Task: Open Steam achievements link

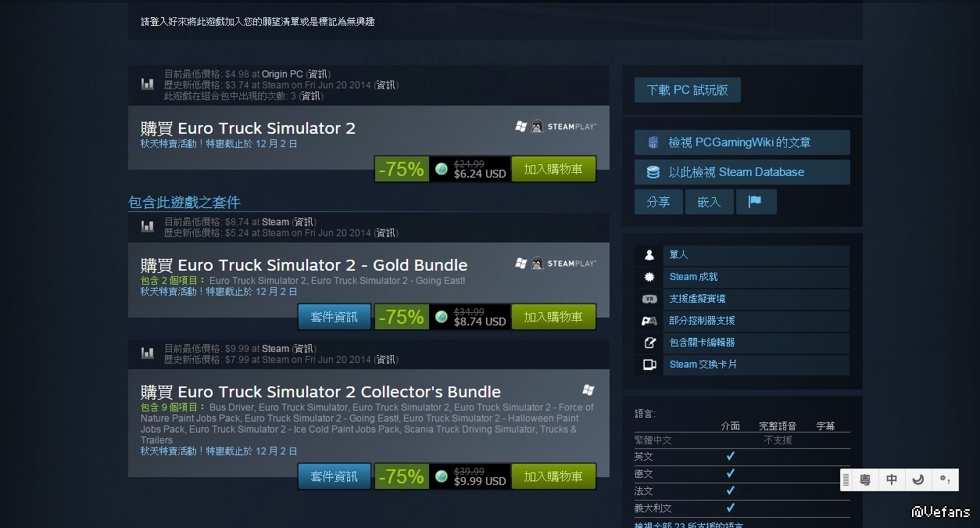Action: coord(693,277)
